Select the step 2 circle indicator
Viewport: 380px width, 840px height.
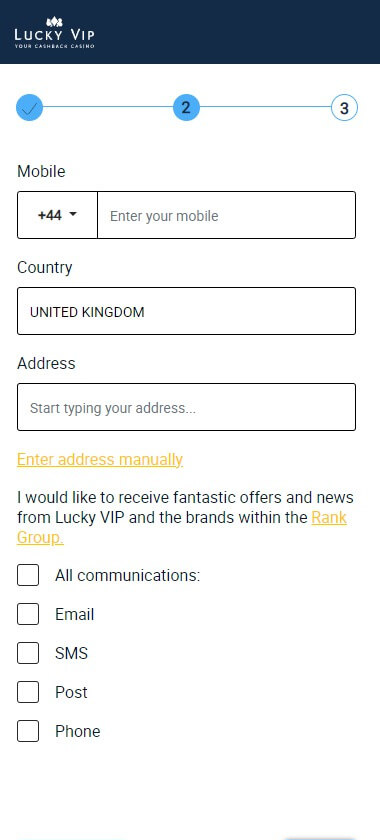point(186,108)
